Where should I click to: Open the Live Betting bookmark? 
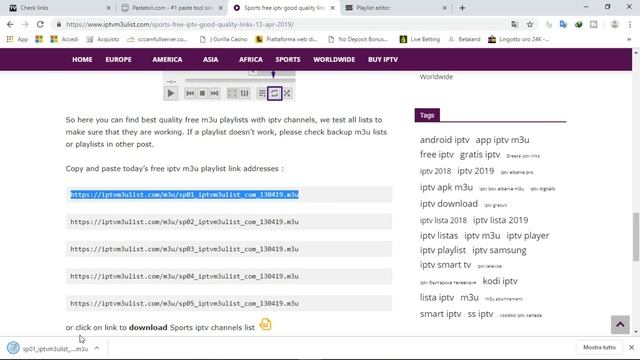420,39
